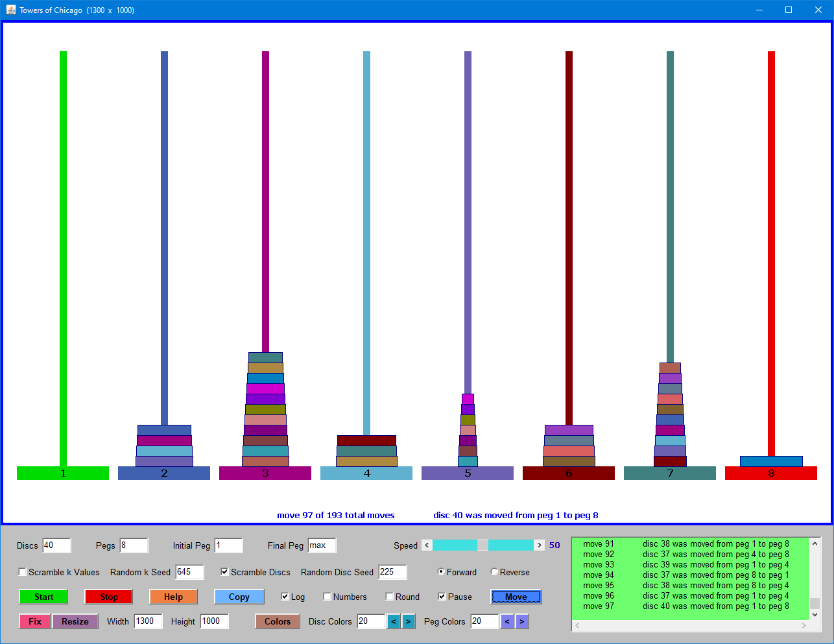
Task: Click the Speed slider thumb
Action: [483, 545]
